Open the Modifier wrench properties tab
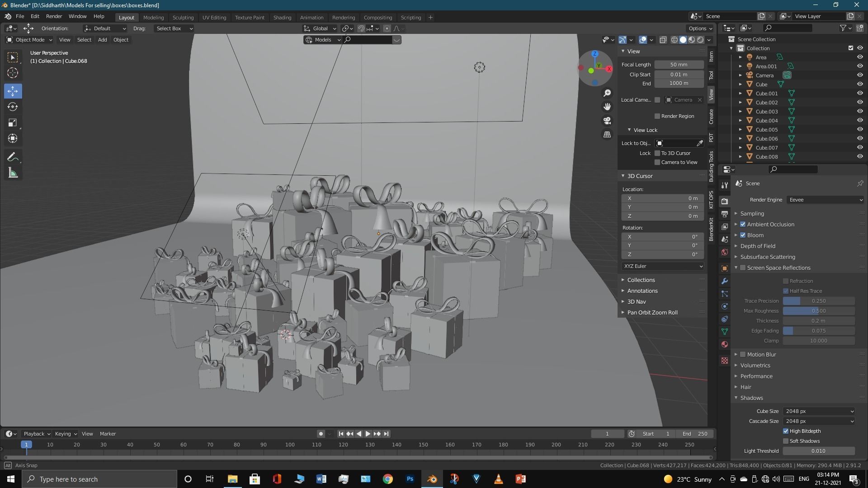868x488 pixels. coord(725,281)
